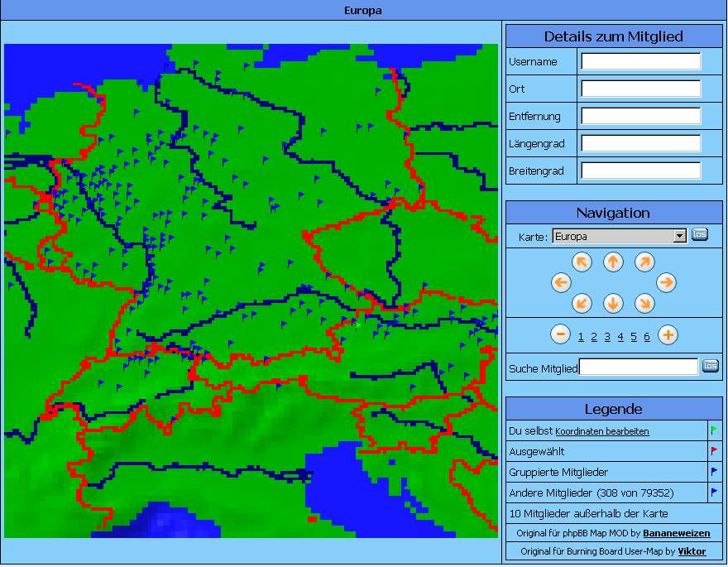Pan map south with down arrow
This screenshot has height=567, width=728.
click(613, 303)
